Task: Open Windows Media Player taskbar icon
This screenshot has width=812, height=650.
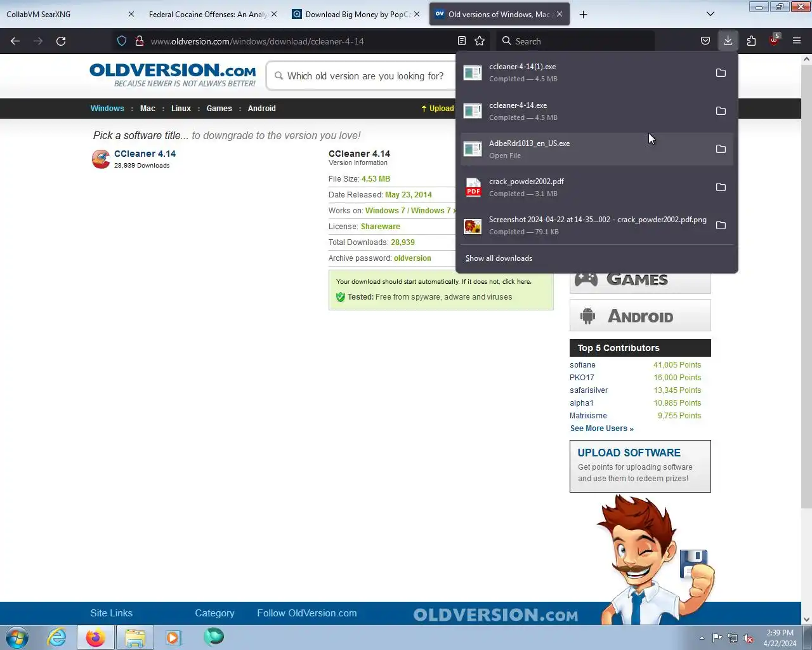Action: pyautogui.click(x=173, y=637)
